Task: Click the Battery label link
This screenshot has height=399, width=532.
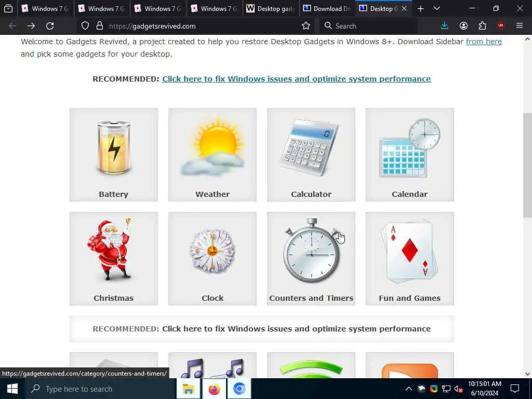Action: pyautogui.click(x=114, y=194)
